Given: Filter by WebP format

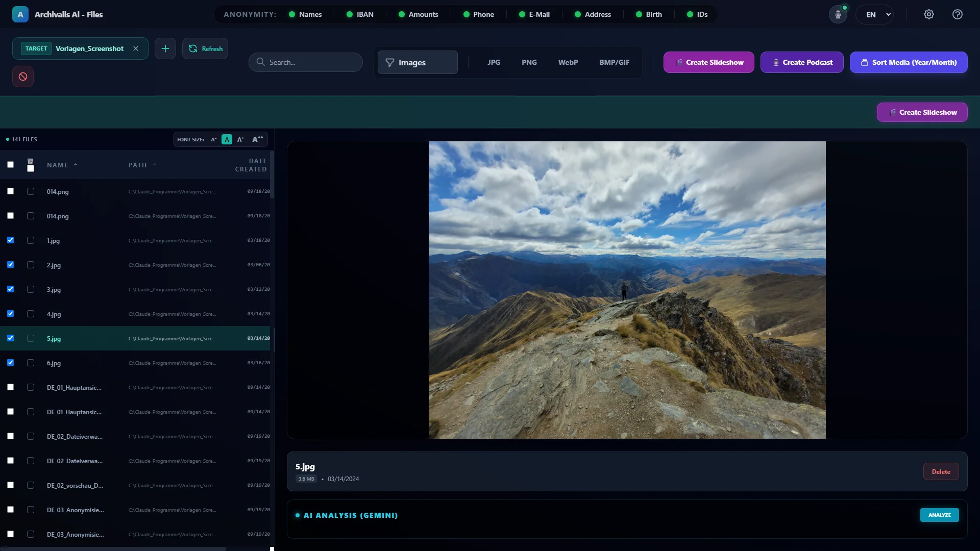Looking at the screenshot, I should (568, 62).
